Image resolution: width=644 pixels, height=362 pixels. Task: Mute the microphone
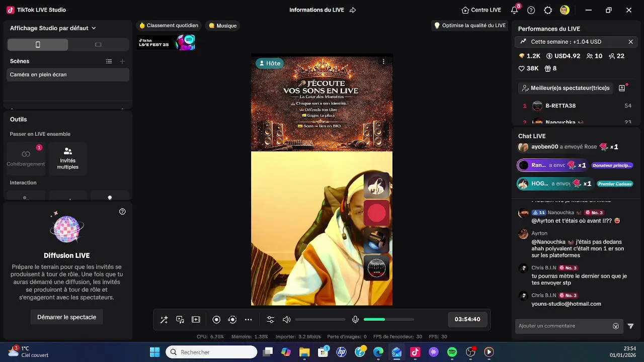click(355, 320)
